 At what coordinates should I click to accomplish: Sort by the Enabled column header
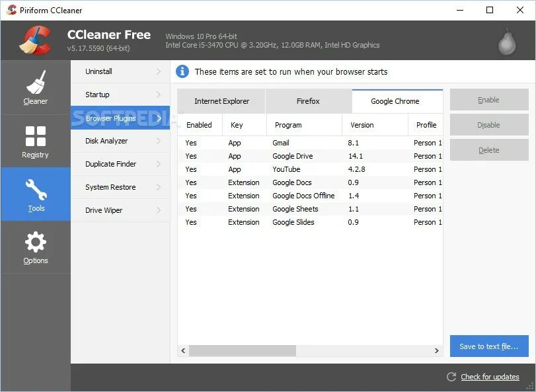200,125
